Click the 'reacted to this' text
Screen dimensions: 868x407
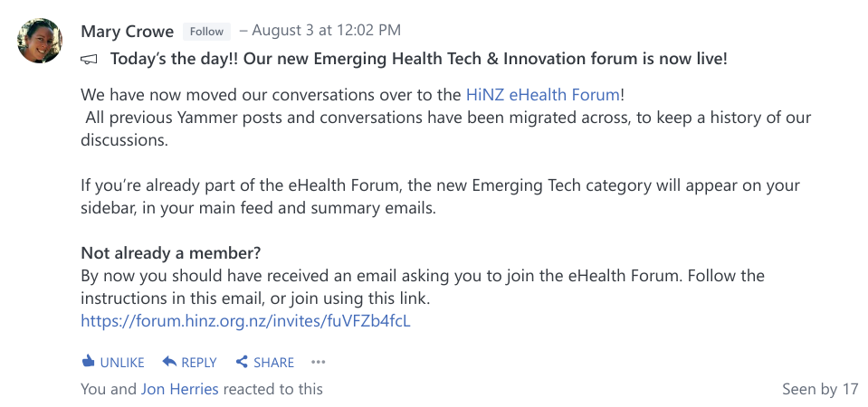273,389
